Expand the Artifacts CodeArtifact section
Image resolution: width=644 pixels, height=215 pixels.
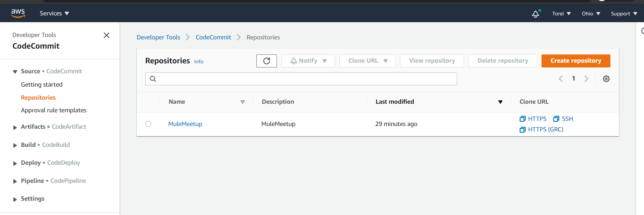[15, 127]
